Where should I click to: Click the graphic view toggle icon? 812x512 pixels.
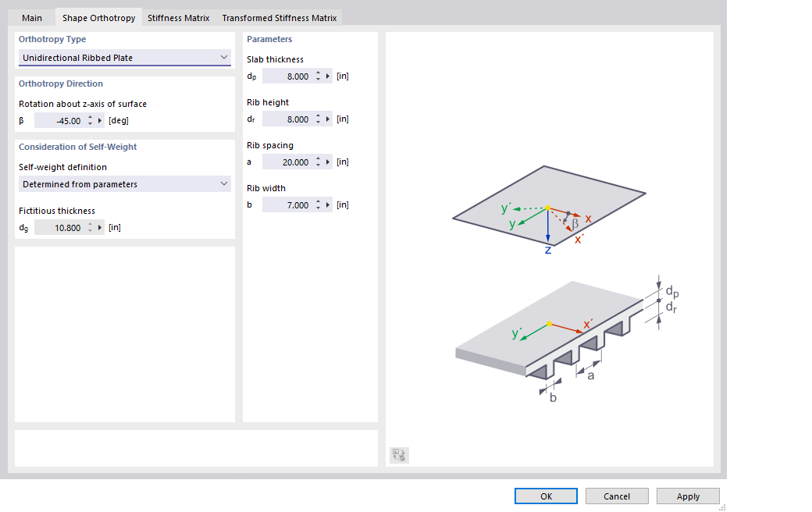(399, 455)
